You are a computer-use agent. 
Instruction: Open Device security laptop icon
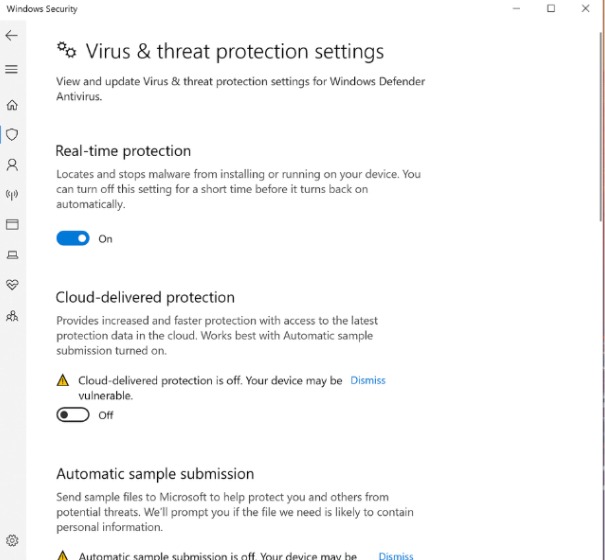(12, 255)
